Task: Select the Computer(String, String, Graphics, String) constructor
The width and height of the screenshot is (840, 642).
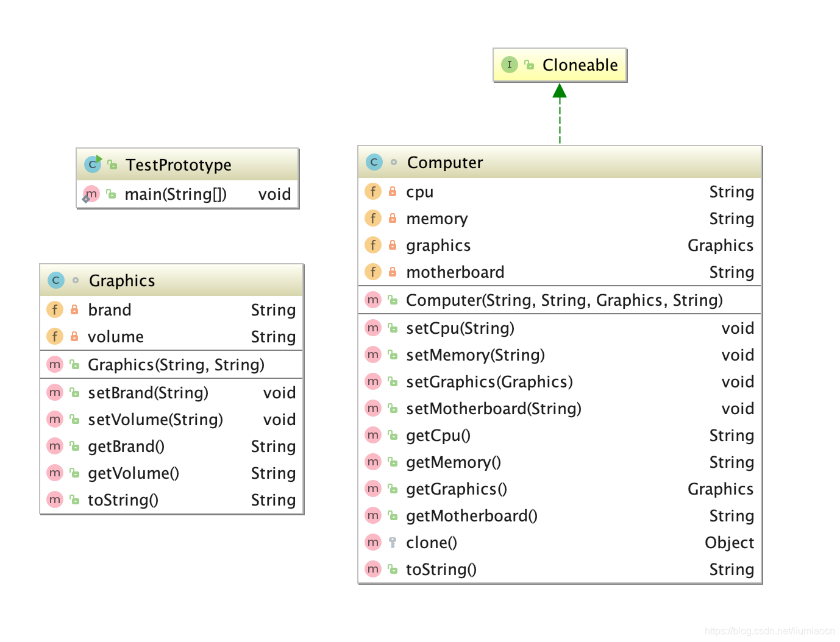Action: [x=564, y=300]
